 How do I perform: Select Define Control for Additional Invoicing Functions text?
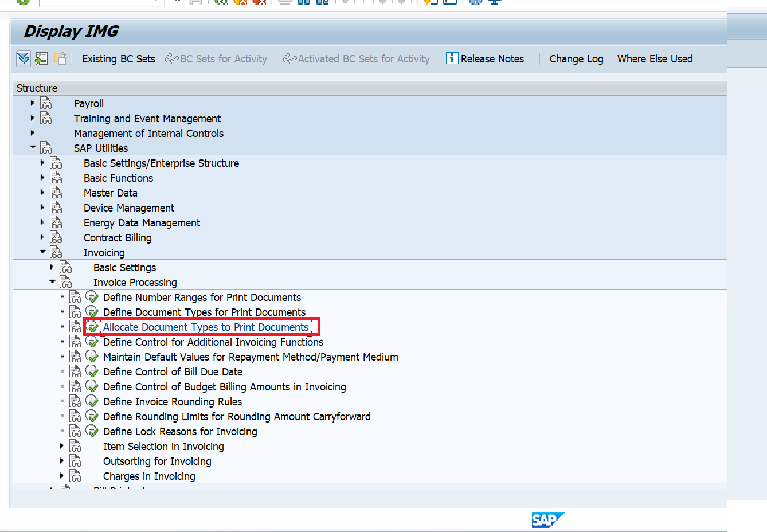[213, 342]
